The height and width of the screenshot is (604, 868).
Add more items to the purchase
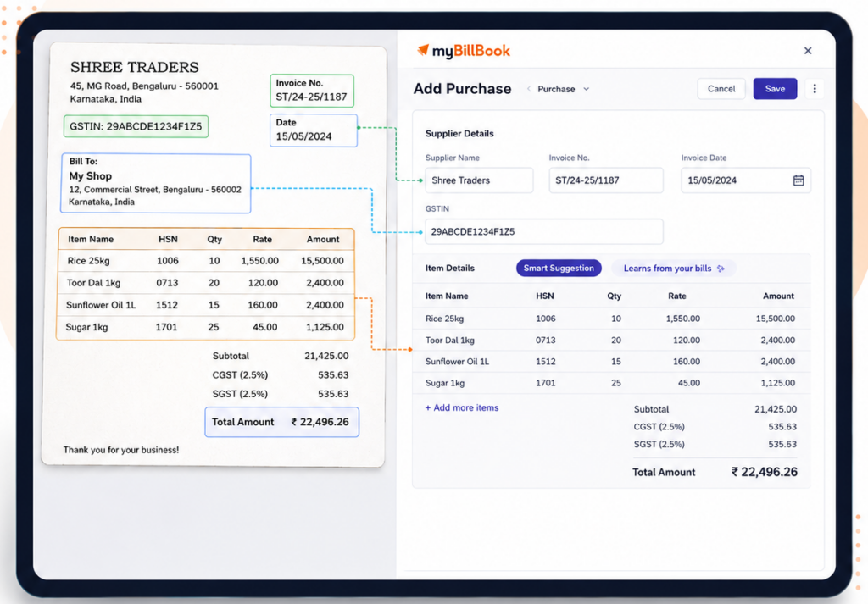pos(462,407)
